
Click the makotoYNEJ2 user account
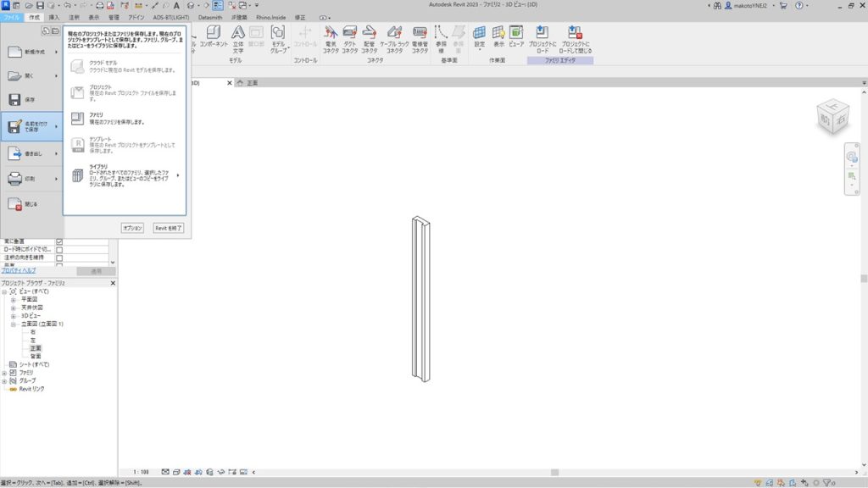747,6
